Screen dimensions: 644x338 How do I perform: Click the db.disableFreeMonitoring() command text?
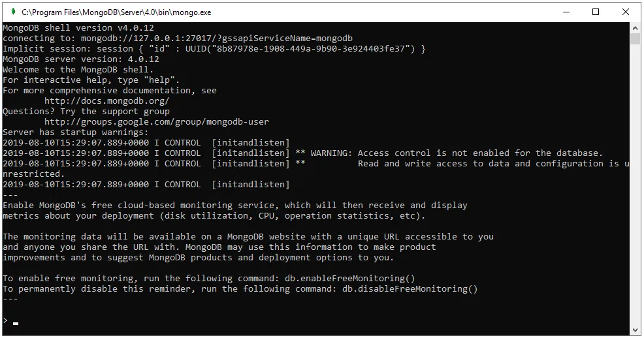pyautogui.click(x=410, y=289)
